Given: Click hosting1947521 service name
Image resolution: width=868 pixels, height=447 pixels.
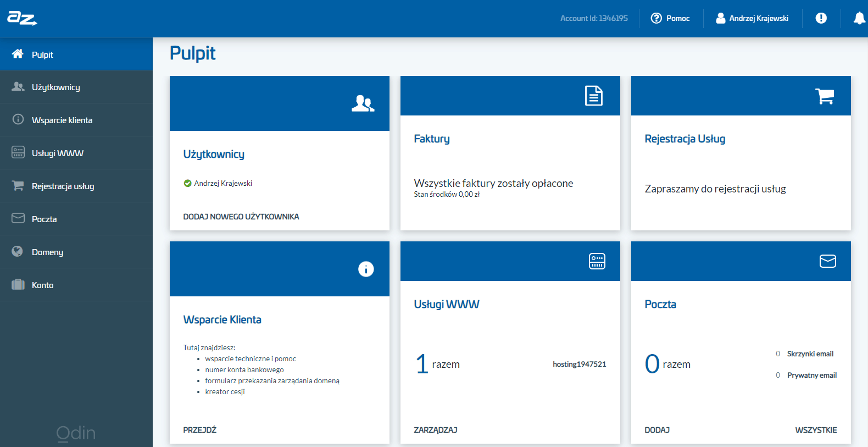Looking at the screenshot, I should (x=580, y=364).
